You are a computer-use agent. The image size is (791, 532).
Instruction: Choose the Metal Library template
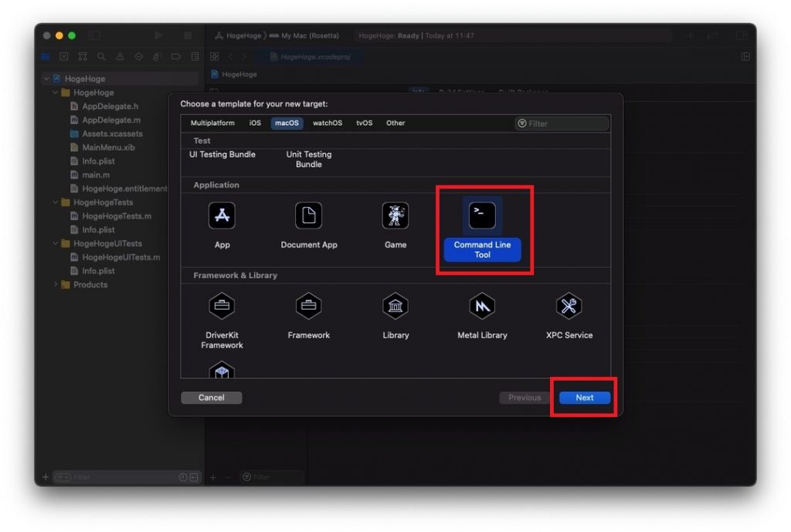[x=482, y=306]
